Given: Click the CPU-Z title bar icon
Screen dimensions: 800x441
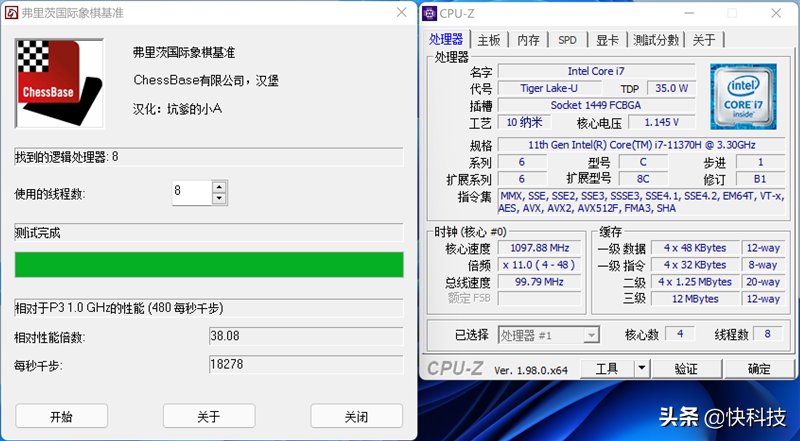Looking at the screenshot, I should (x=430, y=13).
